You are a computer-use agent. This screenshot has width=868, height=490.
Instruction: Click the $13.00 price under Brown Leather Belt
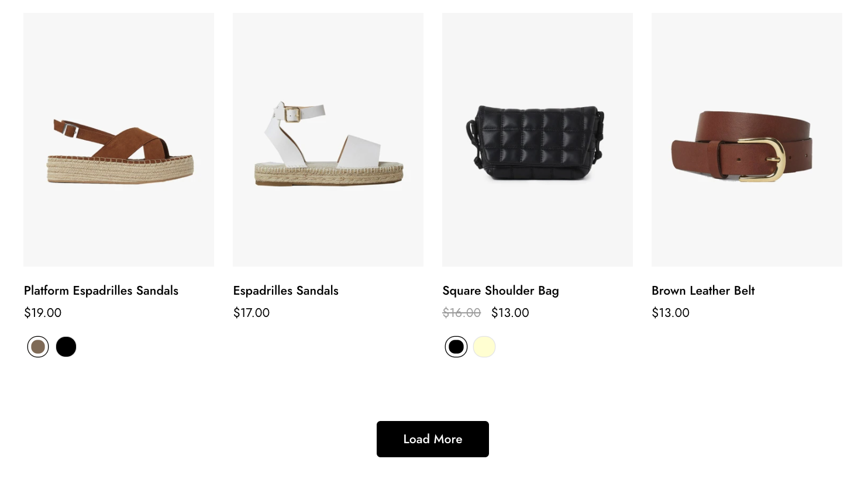pos(670,313)
